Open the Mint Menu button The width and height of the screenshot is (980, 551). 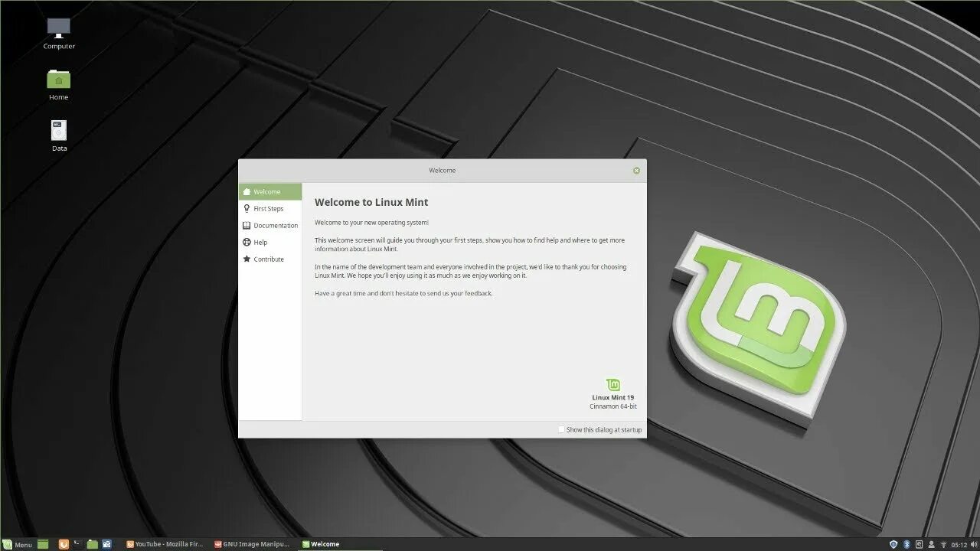click(x=18, y=544)
